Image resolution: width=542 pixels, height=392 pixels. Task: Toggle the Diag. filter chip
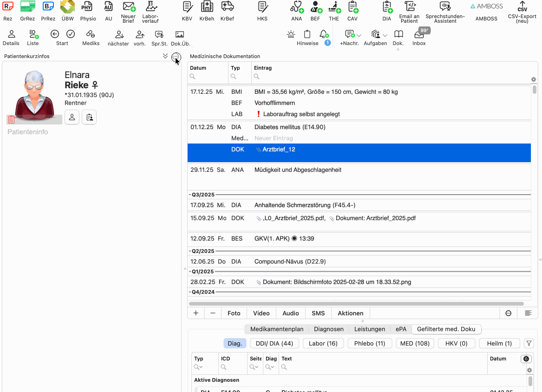(235, 343)
